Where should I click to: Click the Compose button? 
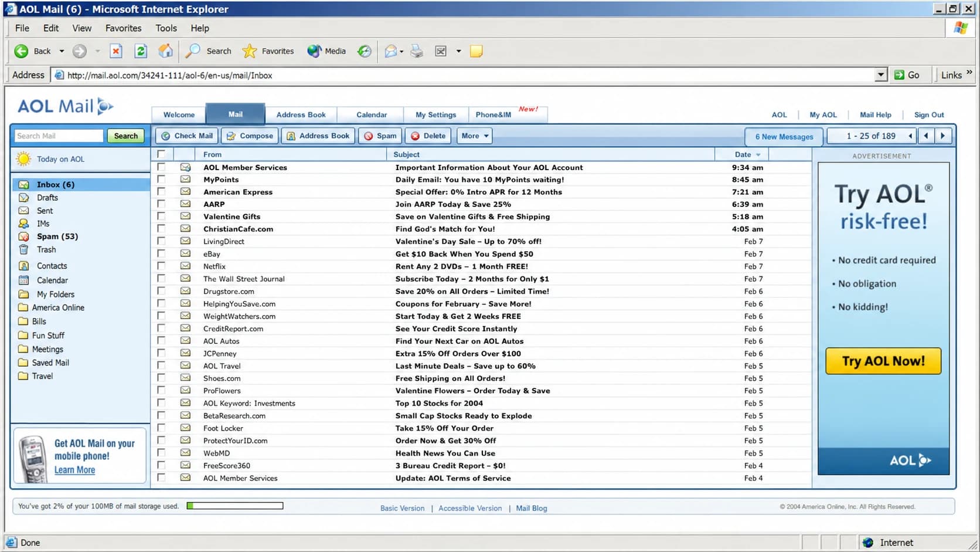pyautogui.click(x=250, y=136)
